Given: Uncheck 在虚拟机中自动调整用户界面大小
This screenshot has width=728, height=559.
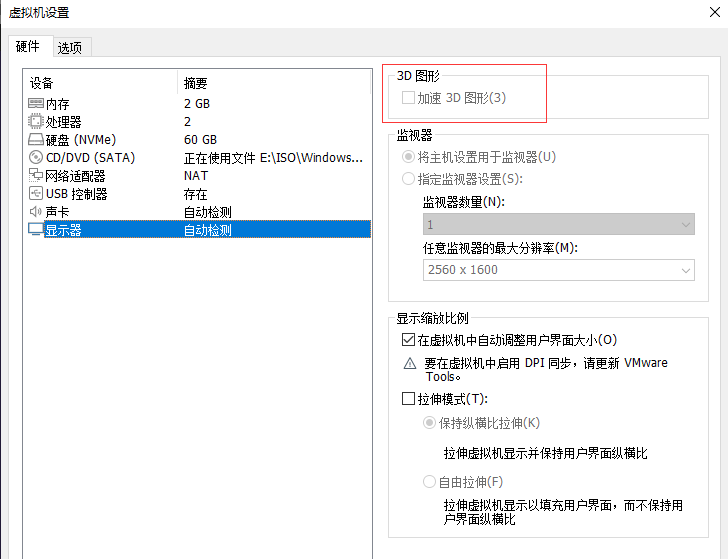Looking at the screenshot, I should (408, 340).
